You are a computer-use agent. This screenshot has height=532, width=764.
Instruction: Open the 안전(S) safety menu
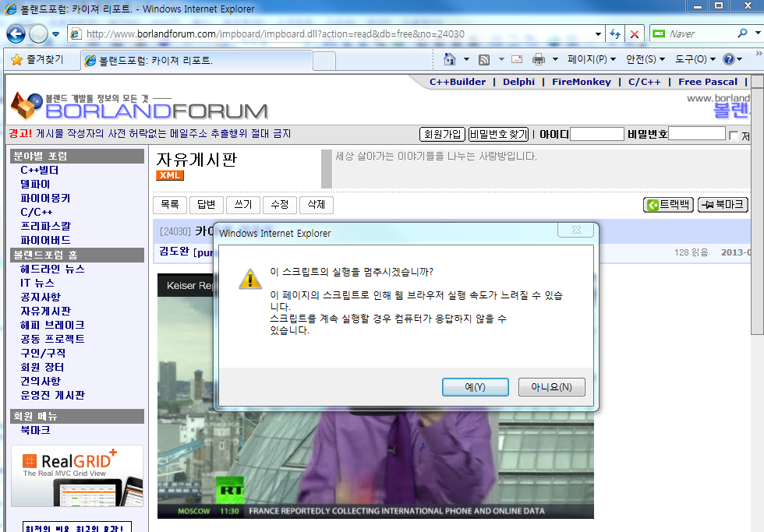(646, 59)
